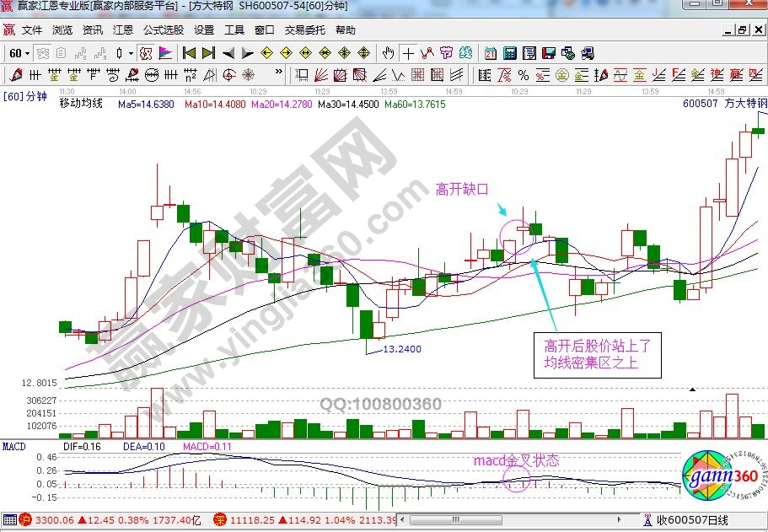Open the 公式选股 menu
The width and height of the screenshot is (768, 532).
coord(163,30)
